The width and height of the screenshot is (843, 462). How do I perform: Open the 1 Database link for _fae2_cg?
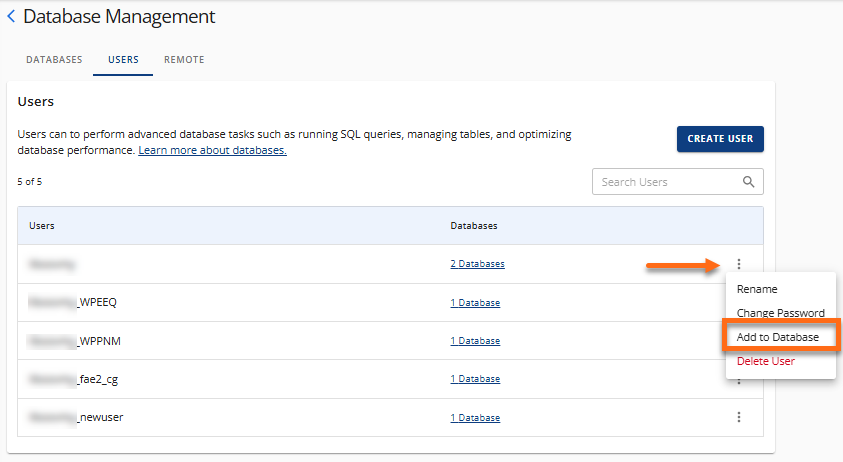click(475, 379)
